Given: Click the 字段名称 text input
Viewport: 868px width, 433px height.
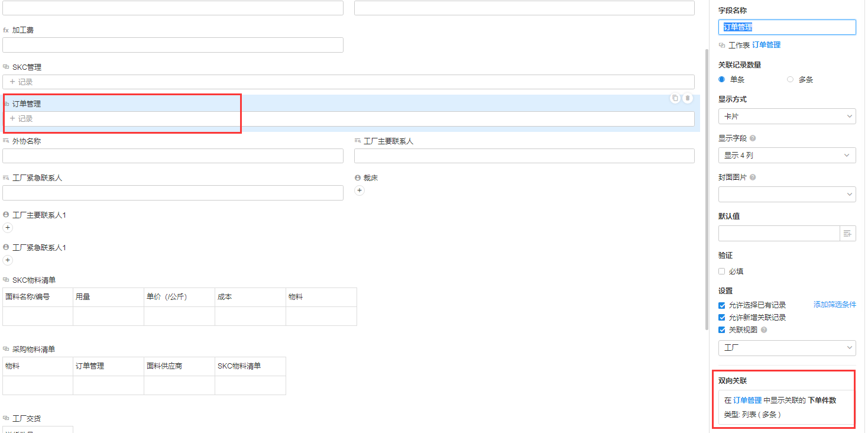Looking at the screenshot, I should 787,27.
